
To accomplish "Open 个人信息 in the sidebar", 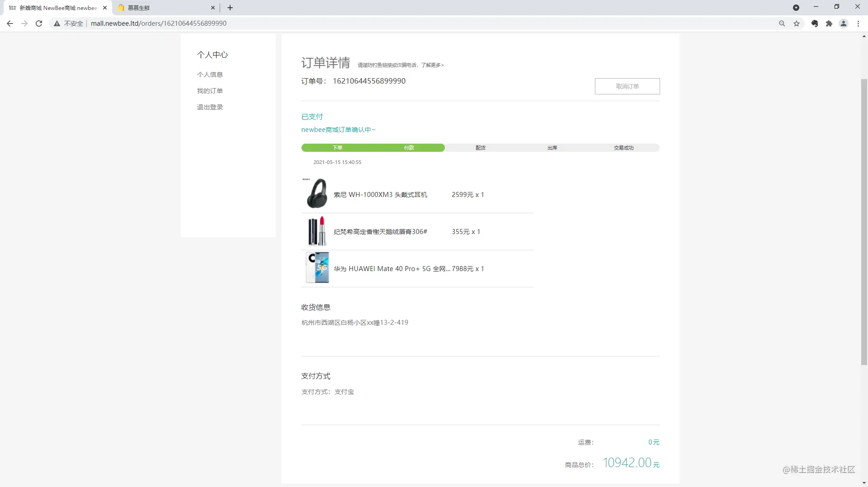I will (x=210, y=75).
